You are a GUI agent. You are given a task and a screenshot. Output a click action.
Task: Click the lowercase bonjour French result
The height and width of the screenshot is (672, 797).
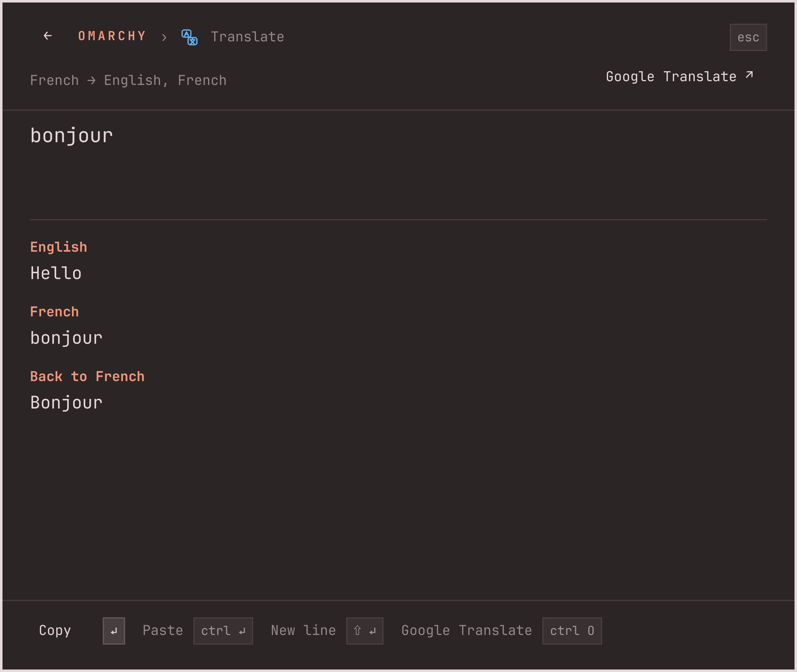coord(66,338)
